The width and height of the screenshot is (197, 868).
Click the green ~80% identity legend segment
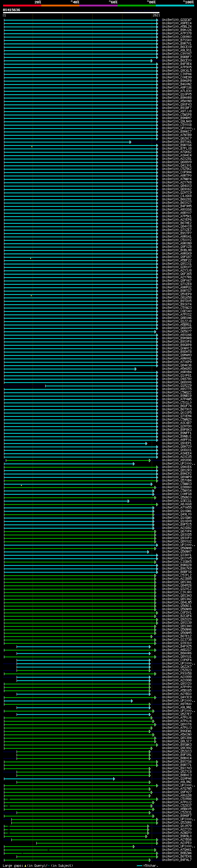pos(137,6)
